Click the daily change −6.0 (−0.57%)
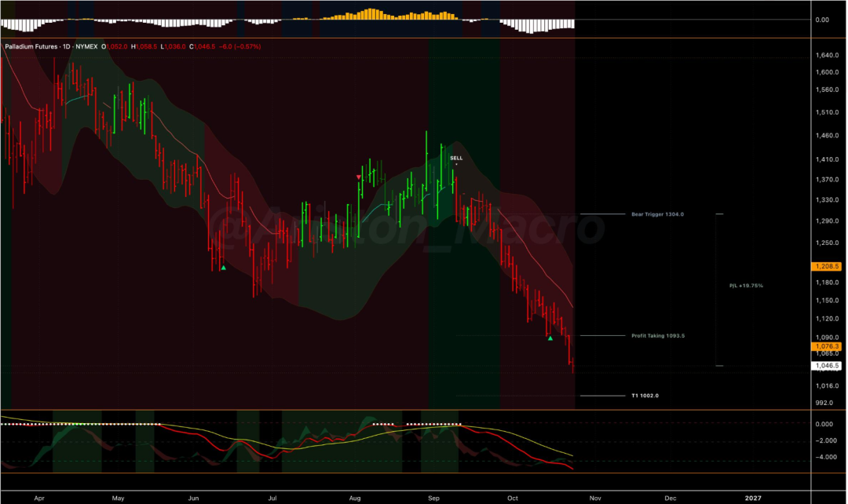 [x=239, y=46]
